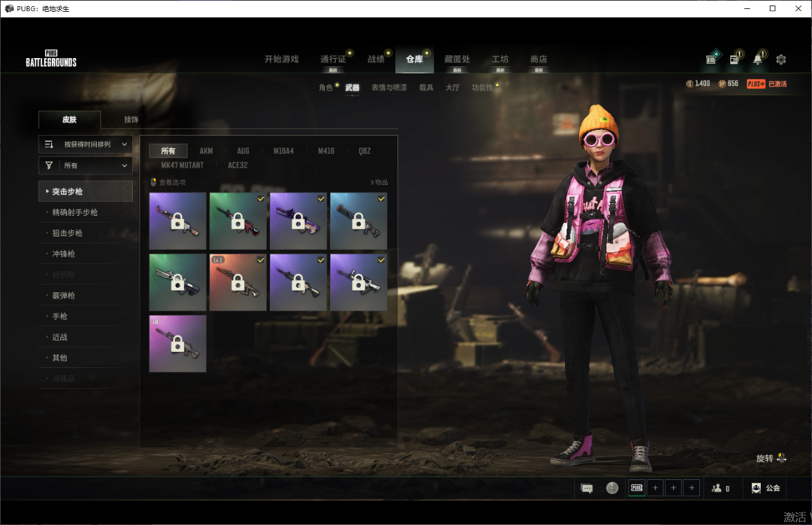Click the friends icon showing 0

point(720,488)
